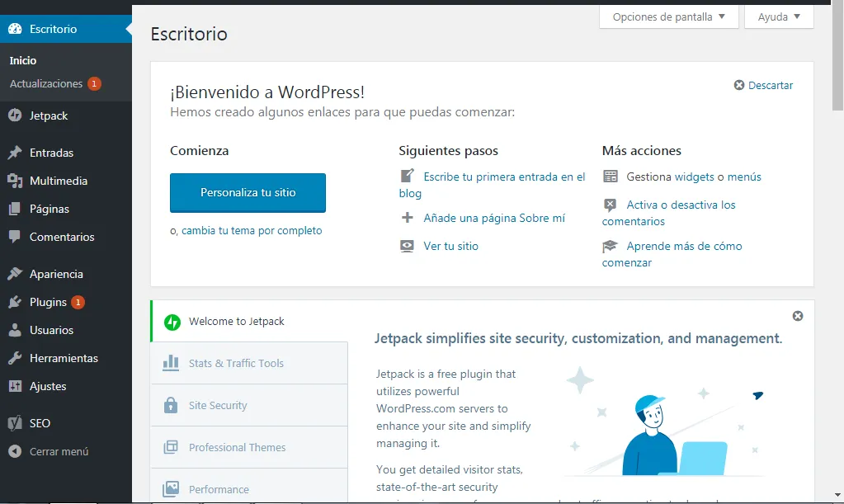Click the comments icon beside Activa o desactiva
The height and width of the screenshot is (504, 844).
point(610,205)
